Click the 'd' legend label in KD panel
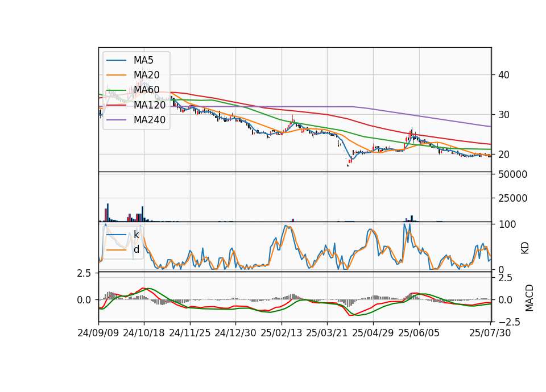Viewport: 546px width, 392px height. pyautogui.click(x=136, y=249)
